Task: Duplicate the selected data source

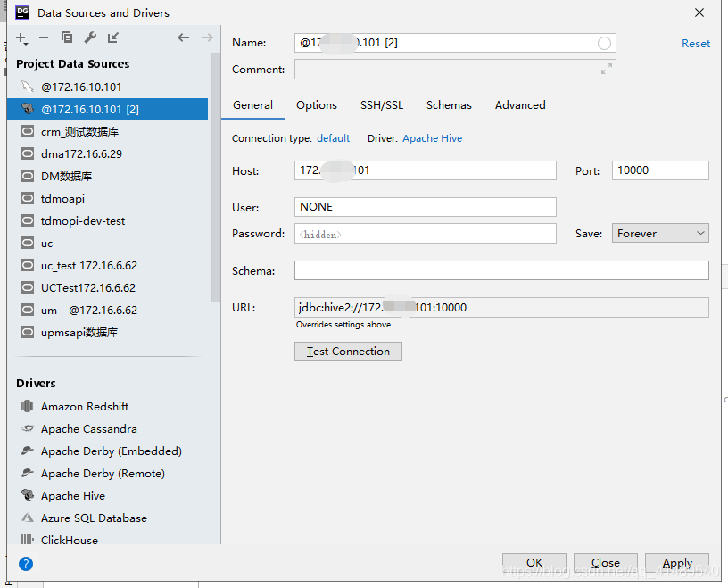Action: (x=67, y=37)
